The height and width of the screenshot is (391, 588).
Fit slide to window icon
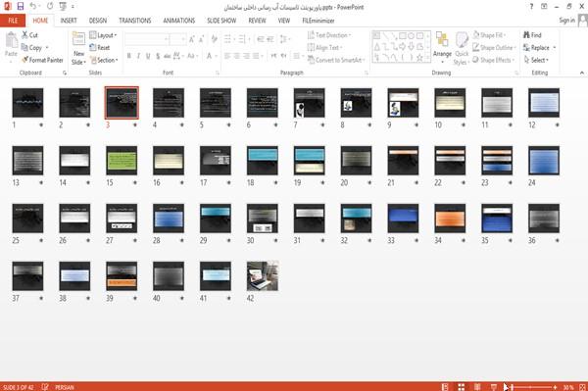(x=582, y=387)
